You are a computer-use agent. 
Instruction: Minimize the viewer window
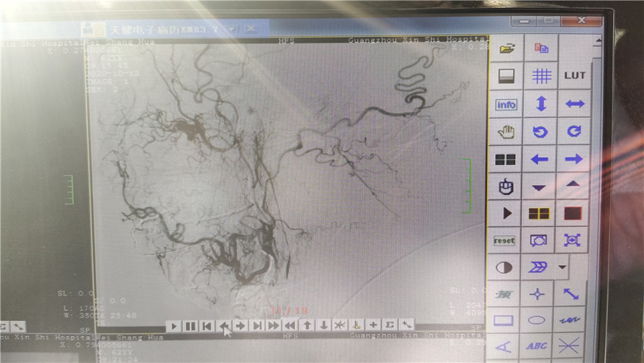click(x=524, y=21)
